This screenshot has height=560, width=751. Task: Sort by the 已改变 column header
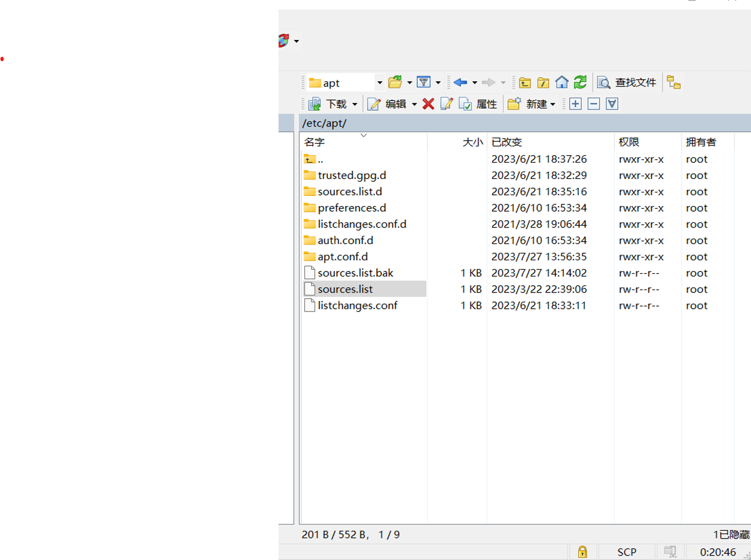(507, 142)
